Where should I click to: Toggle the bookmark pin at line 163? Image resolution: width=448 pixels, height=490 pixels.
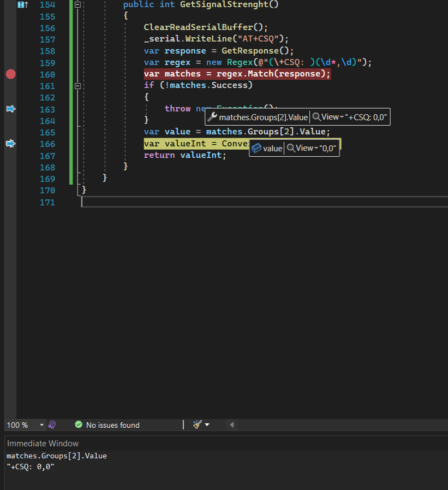point(10,109)
